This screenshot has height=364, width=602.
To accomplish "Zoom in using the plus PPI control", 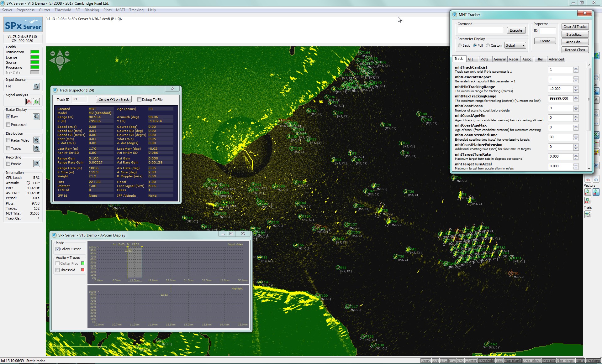I will click(x=67, y=54).
